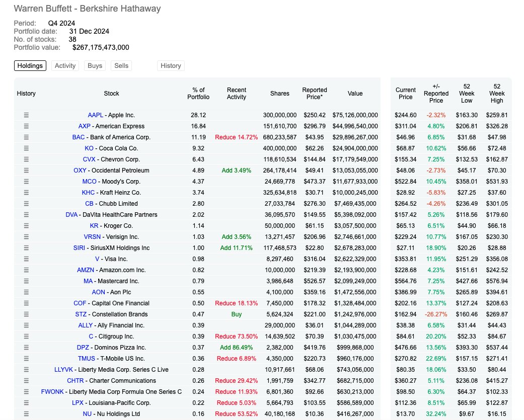Open the MCO ticker link
524x420 pixels.
tap(89, 181)
